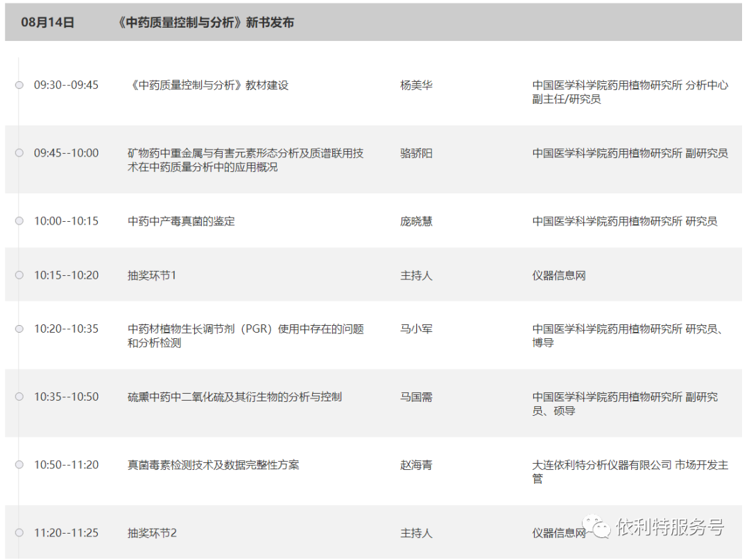Select the timeline dot beside 09:45--10:00
Image resolution: width=749 pixels, height=560 pixels.
[x=19, y=153]
